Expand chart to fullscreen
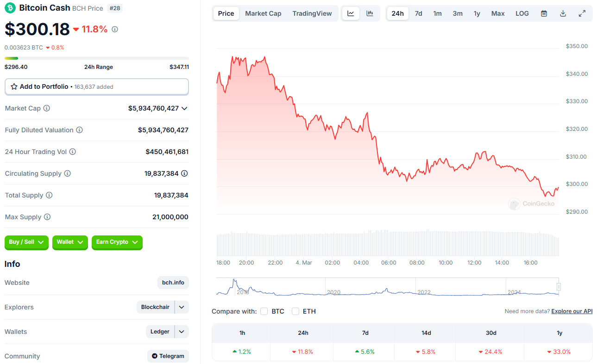 pos(582,13)
